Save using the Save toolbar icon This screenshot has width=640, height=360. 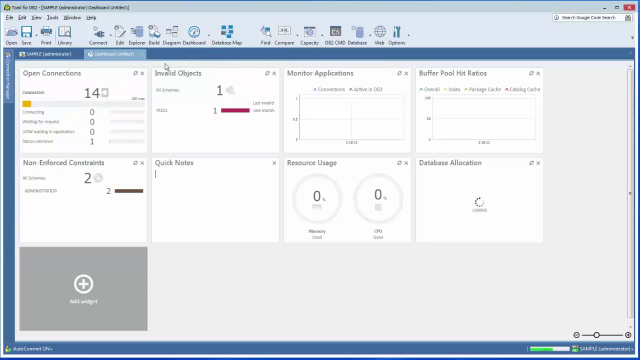(27, 35)
